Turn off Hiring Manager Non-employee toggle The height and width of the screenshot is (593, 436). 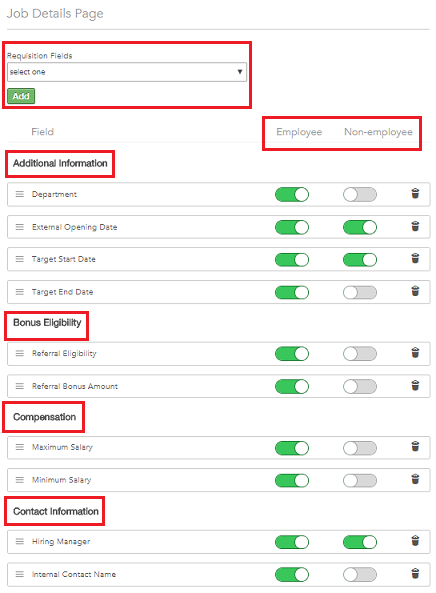pyautogui.click(x=360, y=542)
